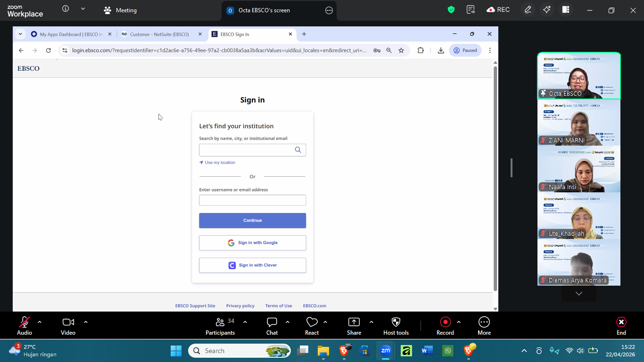
Task: Go back in shared browser
Action: pos(21,50)
